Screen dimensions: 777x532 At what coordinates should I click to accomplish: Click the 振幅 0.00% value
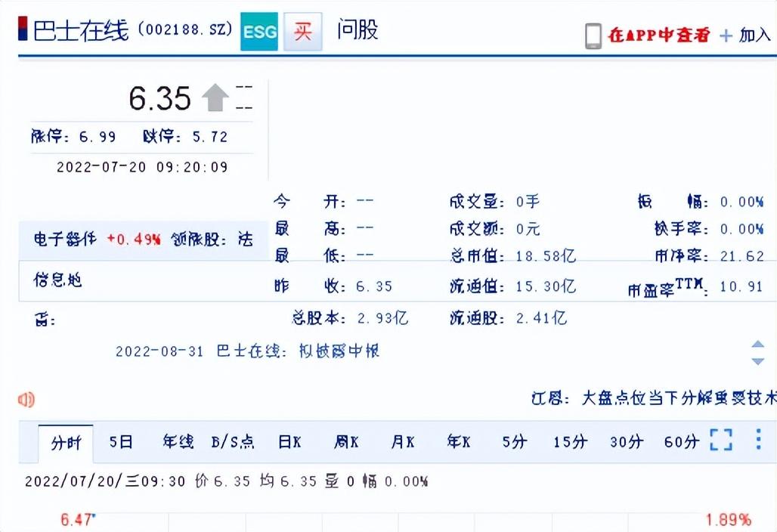point(741,202)
